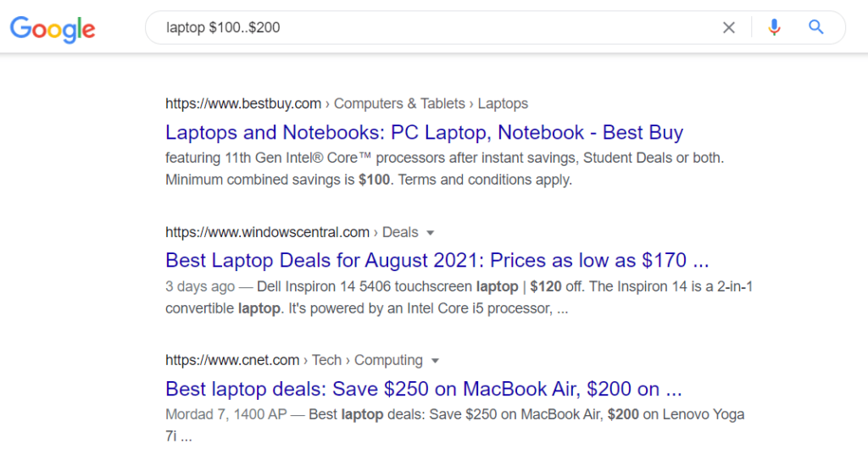Click the https://www.windowscentral.com URL
The width and height of the screenshot is (868, 471).
tap(267, 232)
